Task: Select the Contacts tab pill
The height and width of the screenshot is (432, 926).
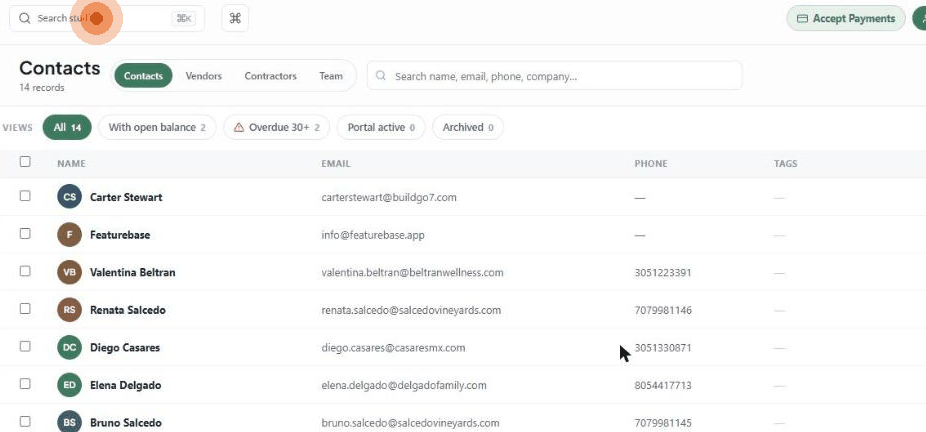Action: click(143, 76)
